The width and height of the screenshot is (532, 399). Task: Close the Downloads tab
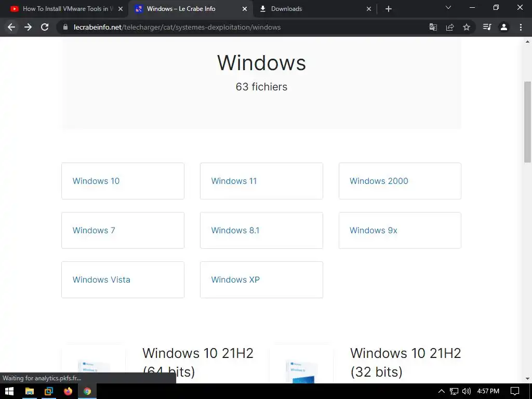tap(369, 9)
